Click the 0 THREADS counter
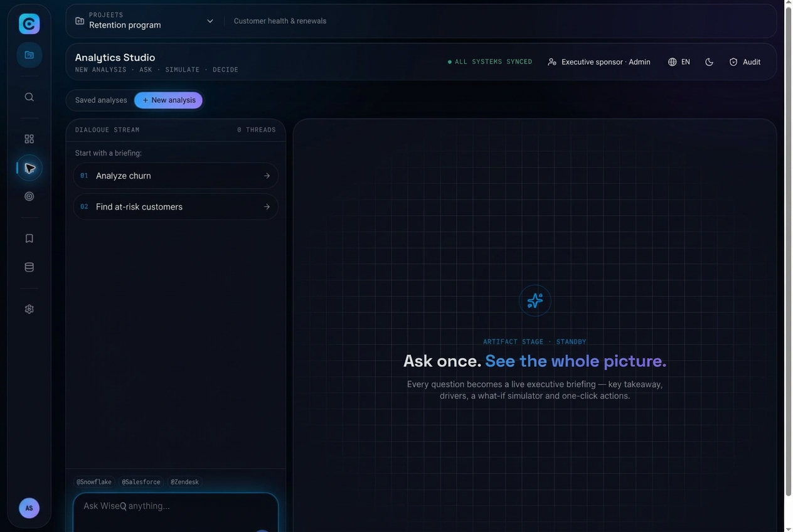Image resolution: width=793 pixels, height=532 pixels. click(x=257, y=130)
